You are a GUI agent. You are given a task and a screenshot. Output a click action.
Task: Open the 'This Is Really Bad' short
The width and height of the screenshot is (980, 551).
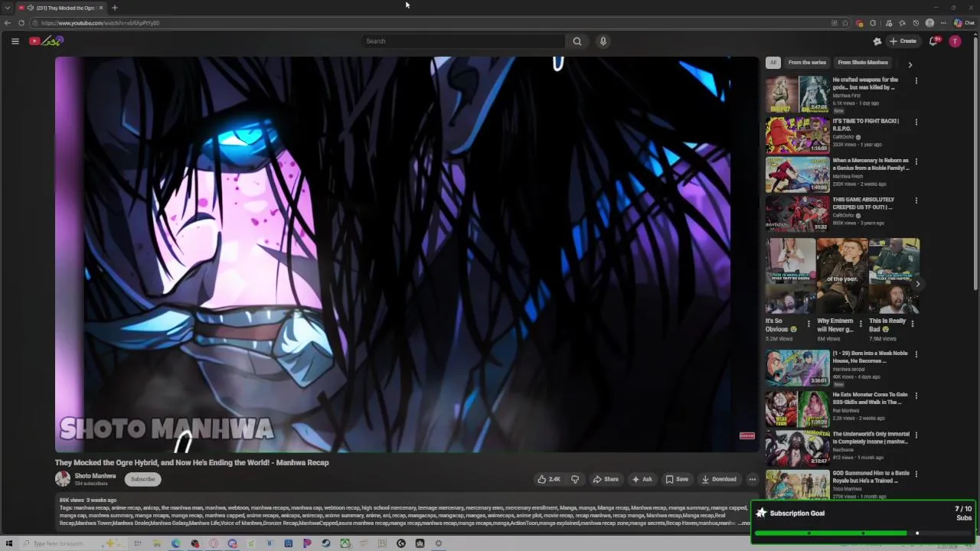893,275
